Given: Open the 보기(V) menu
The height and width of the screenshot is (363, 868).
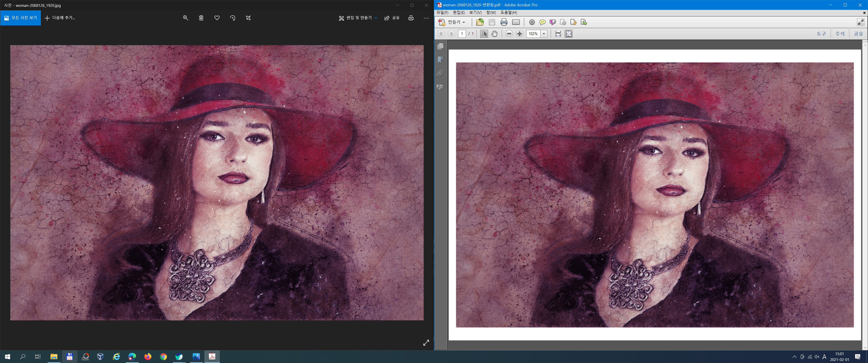Looking at the screenshot, I should click(x=475, y=12).
